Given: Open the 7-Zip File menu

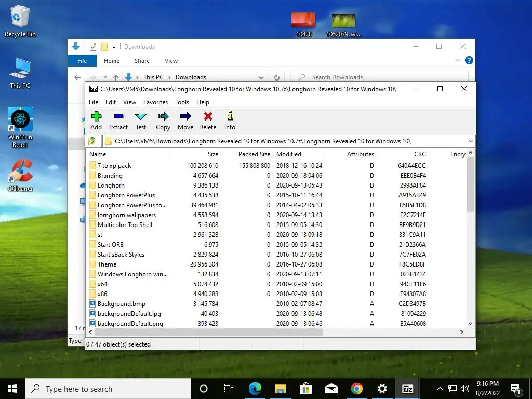Looking at the screenshot, I should [94, 102].
